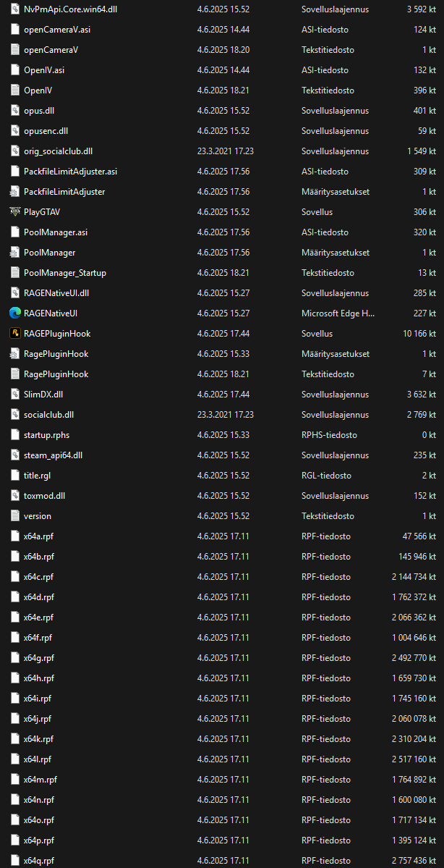
Task: Select the startup.rphs file
Action: [46, 435]
